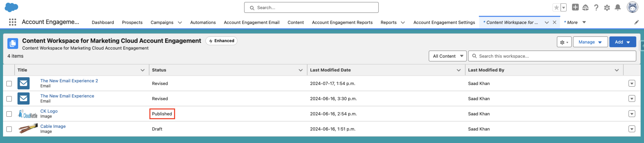Screen dimensions: 644x143
Task: Open The New Email Experience 2 link
Action: click(69, 81)
